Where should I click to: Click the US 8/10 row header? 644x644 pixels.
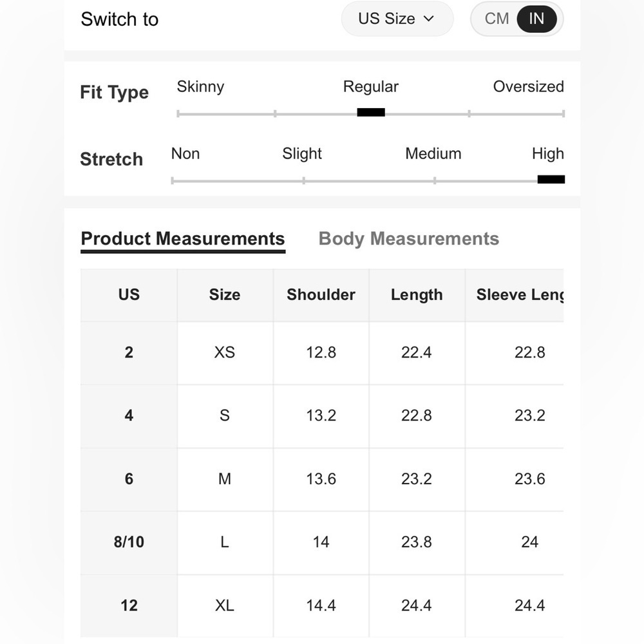[x=129, y=542]
